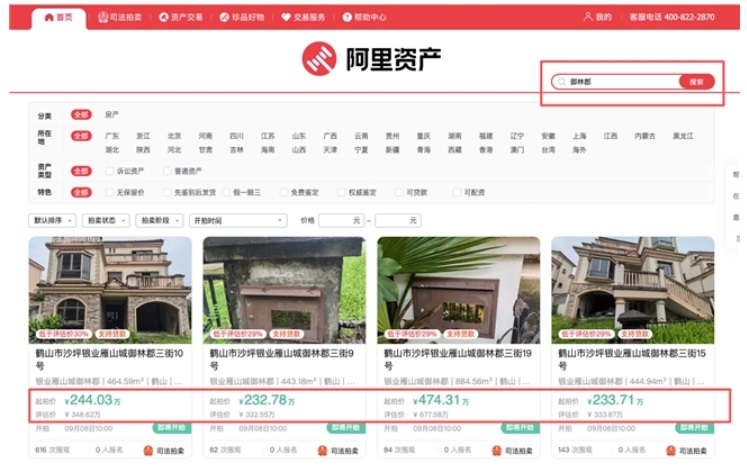Choose 内蒙古 region filter

[x=645, y=136]
